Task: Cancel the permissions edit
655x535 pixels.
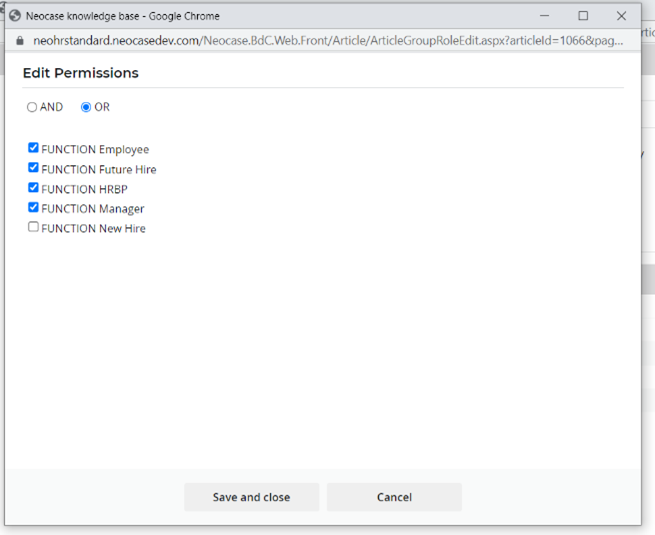Action: (x=394, y=497)
